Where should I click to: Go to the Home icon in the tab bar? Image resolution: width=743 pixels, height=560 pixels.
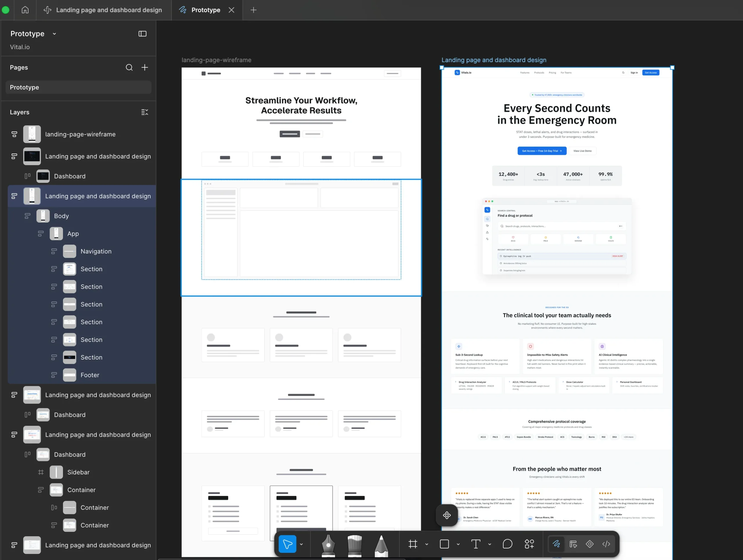click(25, 10)
